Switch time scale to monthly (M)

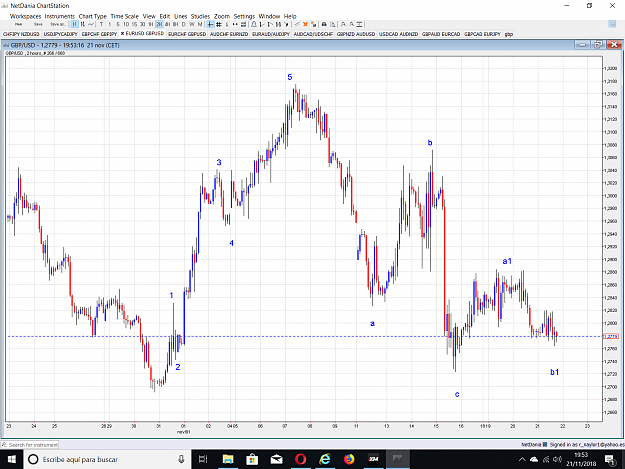[200, 24]
